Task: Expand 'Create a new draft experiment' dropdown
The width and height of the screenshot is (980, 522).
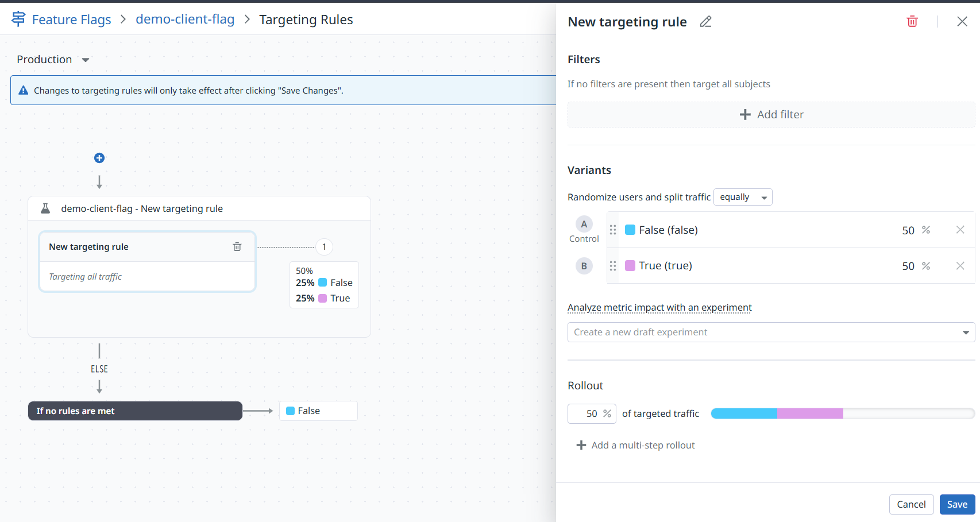Action: 771,332
